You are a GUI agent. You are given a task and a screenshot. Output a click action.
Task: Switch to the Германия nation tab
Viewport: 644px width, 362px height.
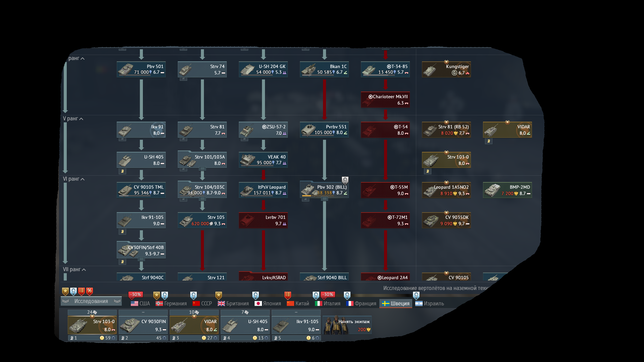click(x=171, y=303)
